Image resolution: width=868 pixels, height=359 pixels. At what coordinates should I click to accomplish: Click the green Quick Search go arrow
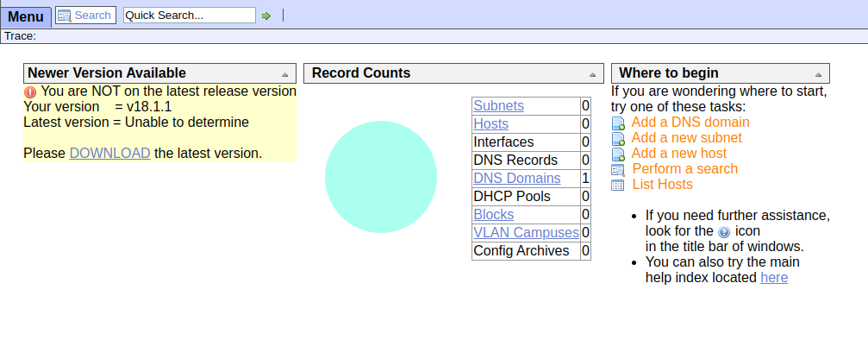(266, 16)
